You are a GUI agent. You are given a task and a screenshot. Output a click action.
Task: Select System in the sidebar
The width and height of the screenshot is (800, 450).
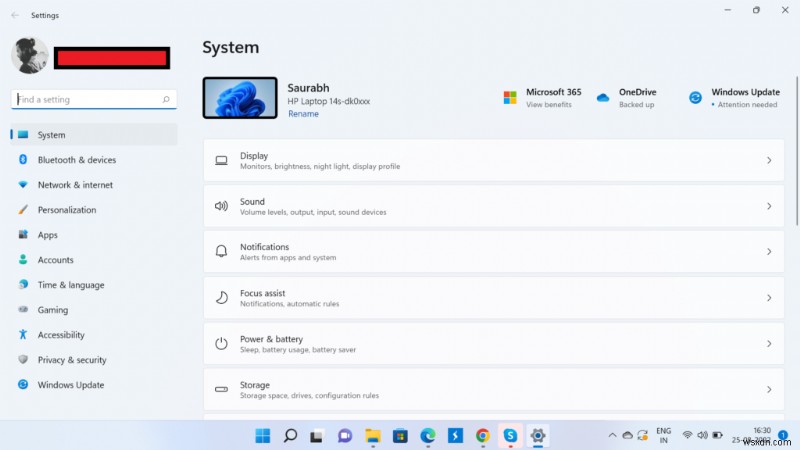click(x=94, y=135)
